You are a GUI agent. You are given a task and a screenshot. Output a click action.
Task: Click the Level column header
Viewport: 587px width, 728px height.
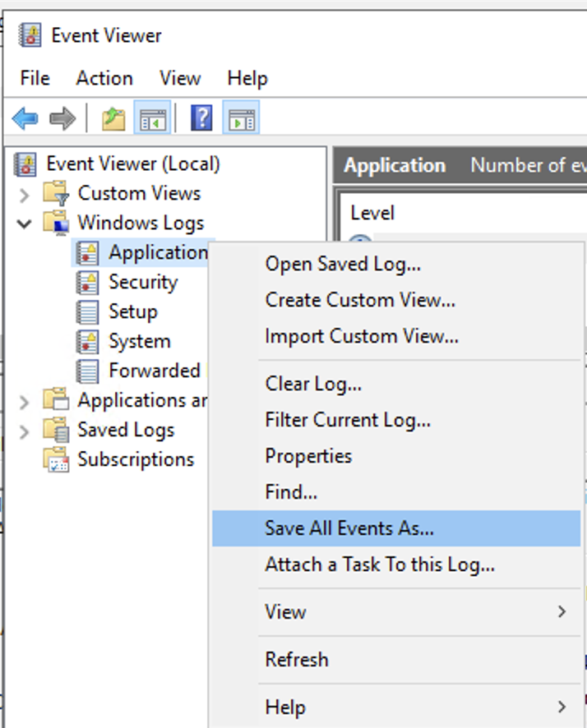372,214
